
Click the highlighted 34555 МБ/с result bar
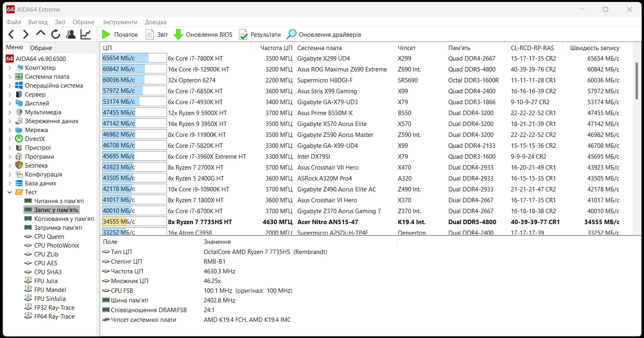pos(134,222)
